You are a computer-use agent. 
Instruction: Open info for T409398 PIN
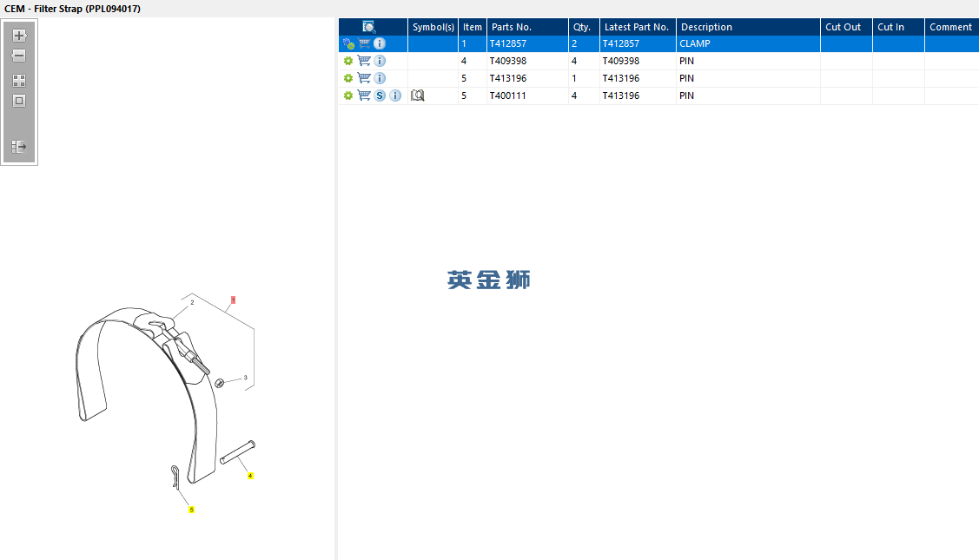coord(380,61)
